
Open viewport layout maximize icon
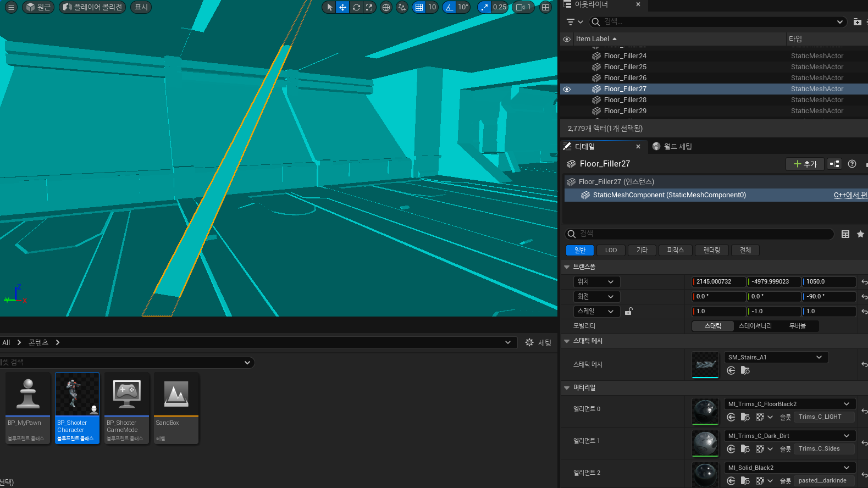[545, 7]
